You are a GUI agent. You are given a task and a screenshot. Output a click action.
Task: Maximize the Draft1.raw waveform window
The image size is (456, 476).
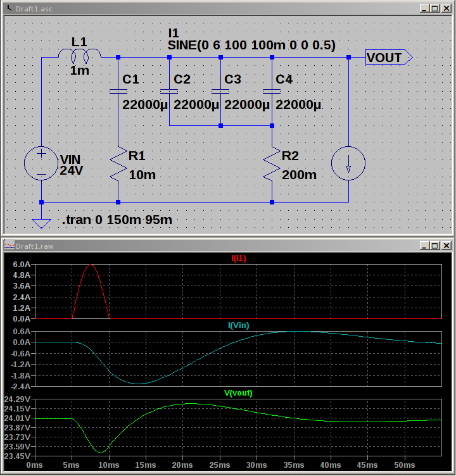435,246
